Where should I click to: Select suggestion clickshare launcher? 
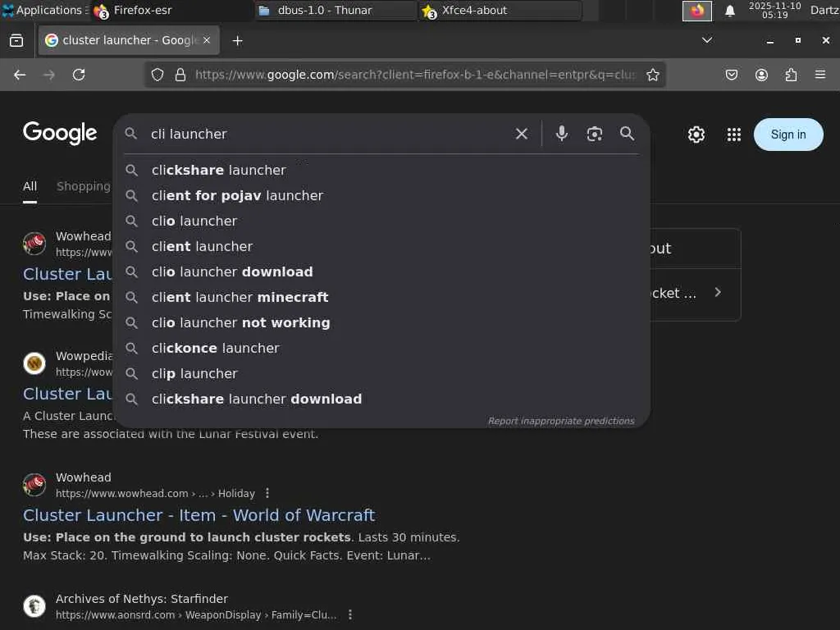[x=381, y=171]
